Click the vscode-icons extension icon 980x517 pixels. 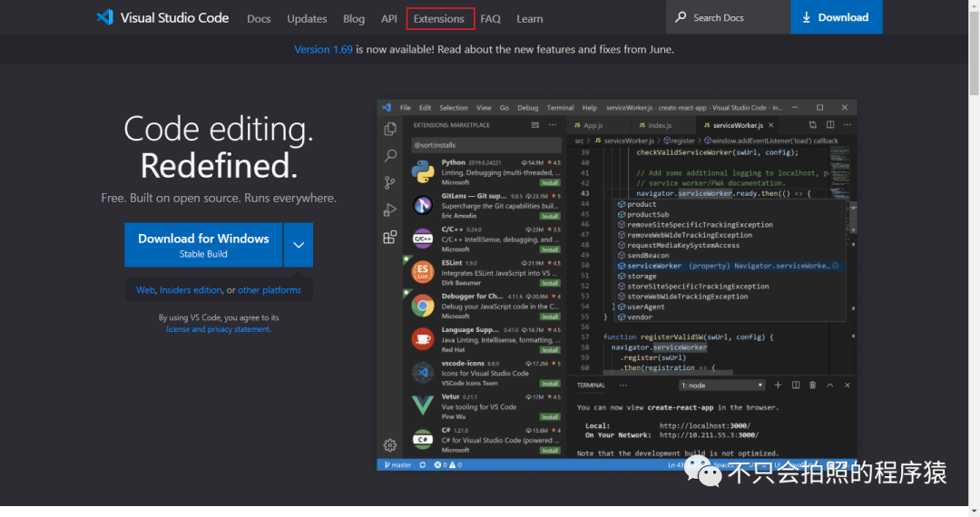click(423, 372)
